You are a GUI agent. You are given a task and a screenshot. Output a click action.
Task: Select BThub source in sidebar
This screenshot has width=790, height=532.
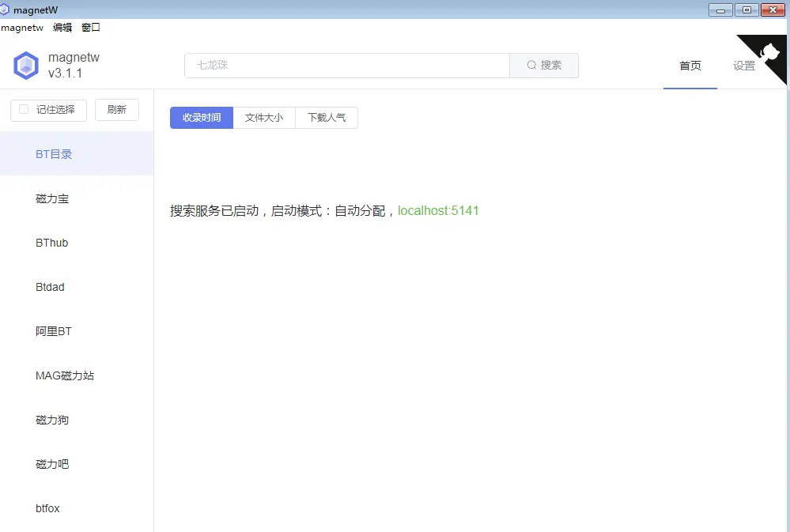(x=77, y=243)
